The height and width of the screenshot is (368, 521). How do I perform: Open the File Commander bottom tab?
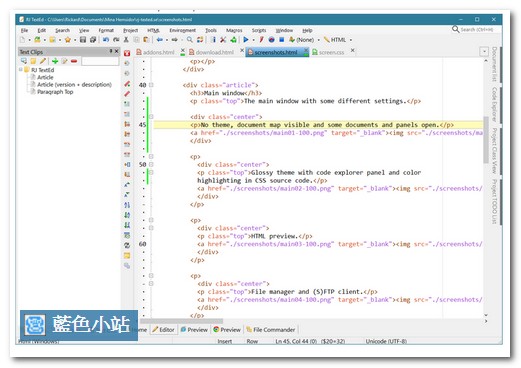pos(271,330)
